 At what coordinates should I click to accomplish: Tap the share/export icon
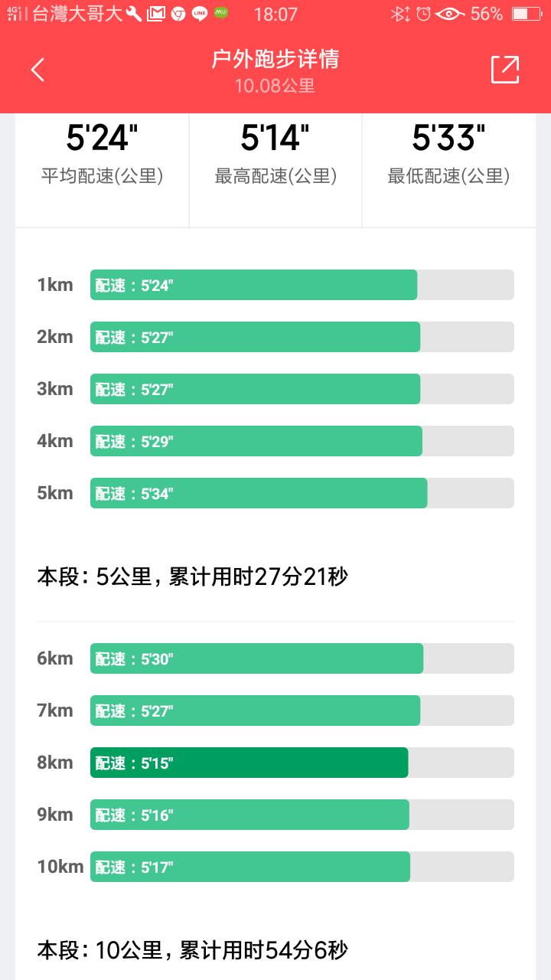(505, 70)
